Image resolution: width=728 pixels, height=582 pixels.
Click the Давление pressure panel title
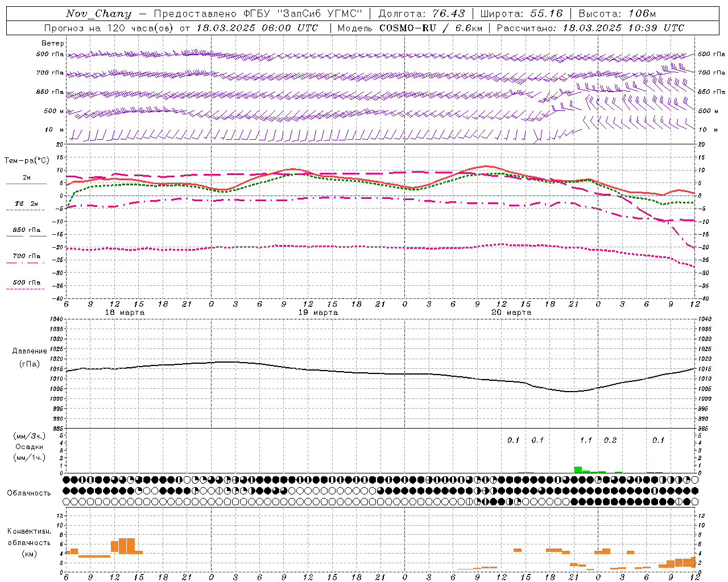coord(30,351)
